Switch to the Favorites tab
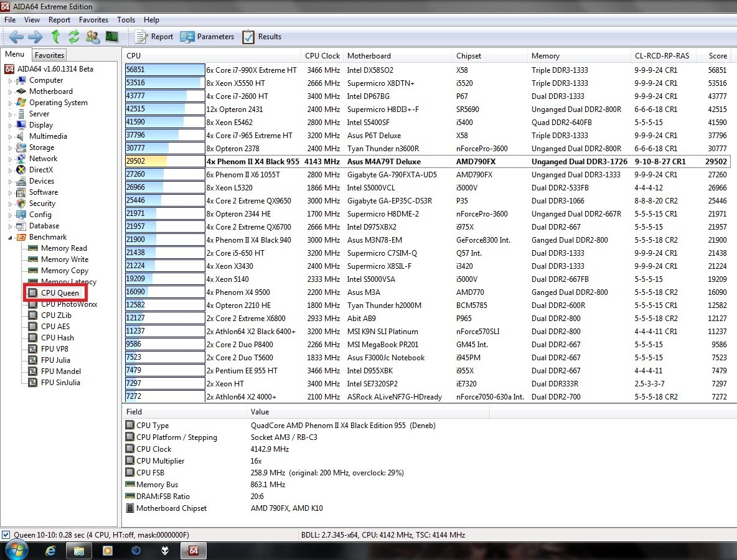Screen dimensions: 737x560 coord(49,55)
